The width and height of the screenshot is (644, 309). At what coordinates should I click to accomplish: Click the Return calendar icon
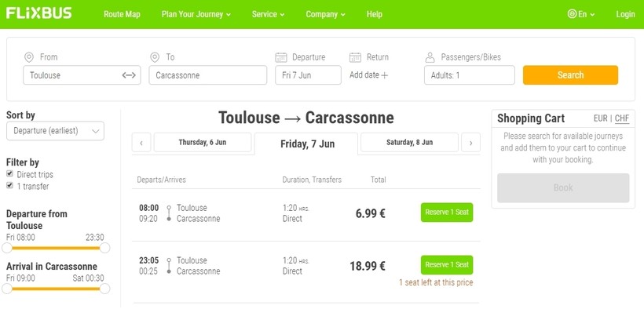[355, 57]
